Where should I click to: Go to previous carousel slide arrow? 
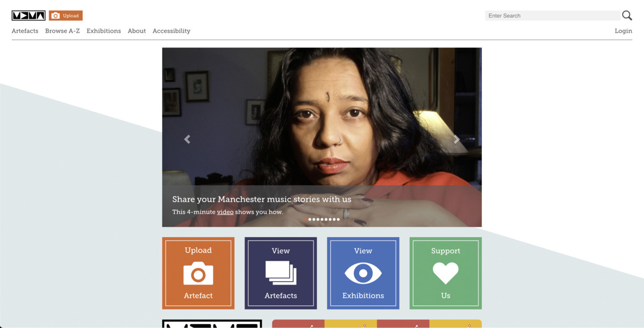pos(188,139)
